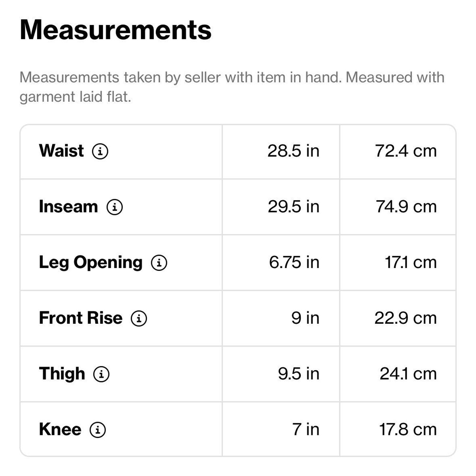Tap the Leg Opening info icon
Screen dimensions: 476x476
point(159,262)
